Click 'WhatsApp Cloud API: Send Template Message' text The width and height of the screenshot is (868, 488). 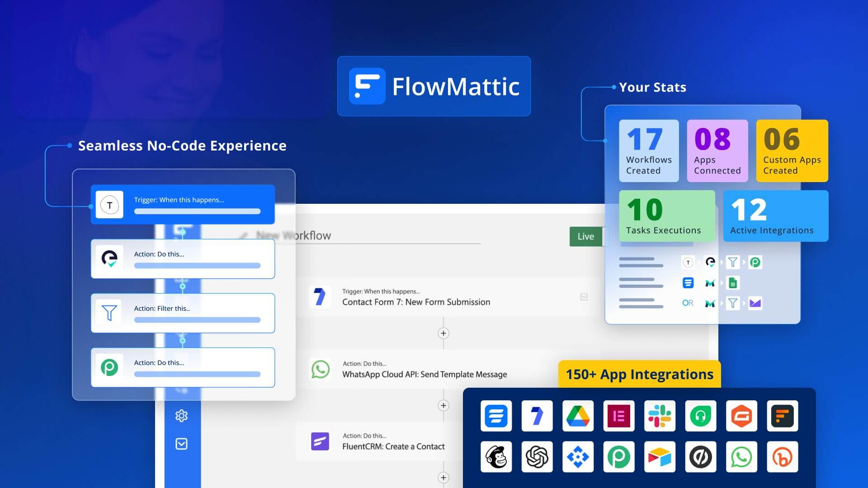coord(425,374)
